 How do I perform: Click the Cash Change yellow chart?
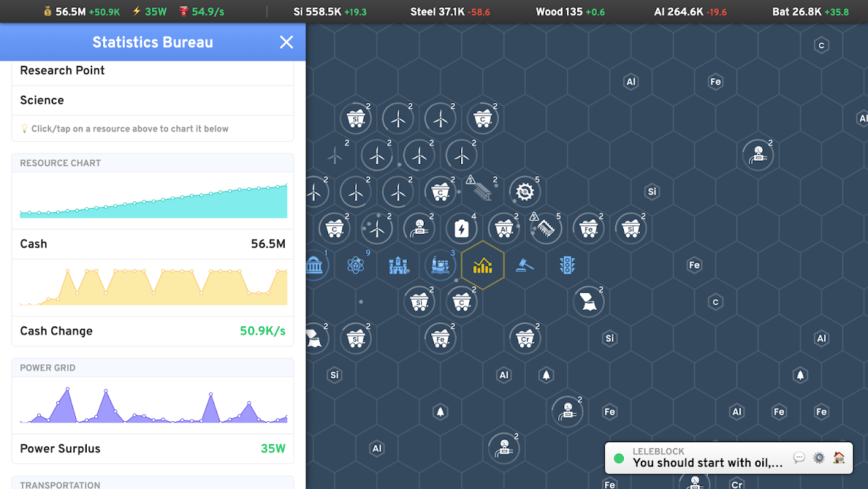click(x=153, y=286)
